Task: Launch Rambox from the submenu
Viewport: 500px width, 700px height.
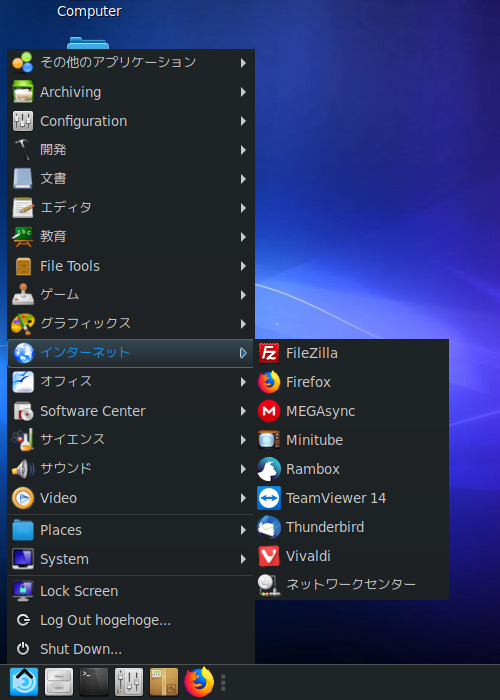Action: pyautogui.click(x=351, y=469)
